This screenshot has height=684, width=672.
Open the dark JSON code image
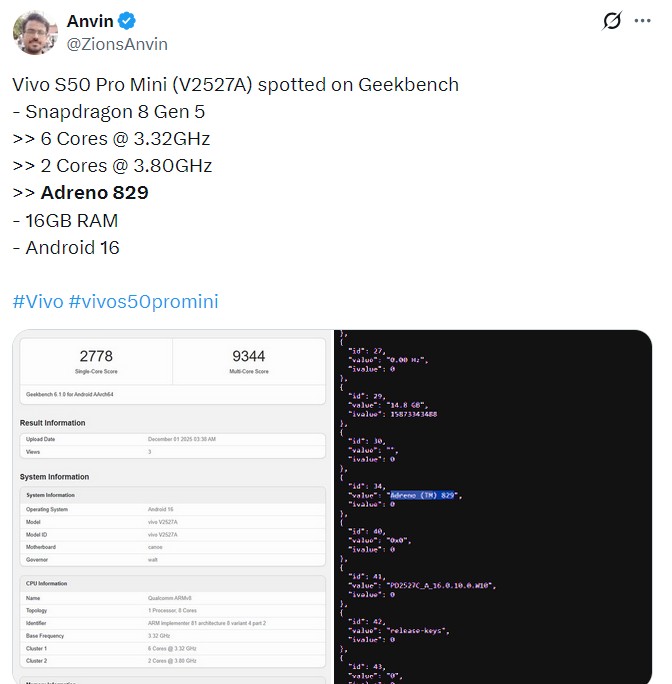click(493, 506)
